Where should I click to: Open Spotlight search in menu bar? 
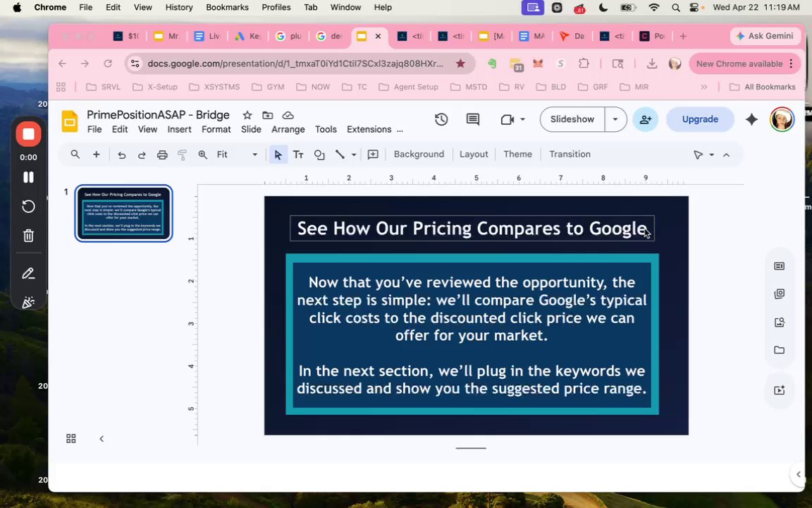coord(676,7)
